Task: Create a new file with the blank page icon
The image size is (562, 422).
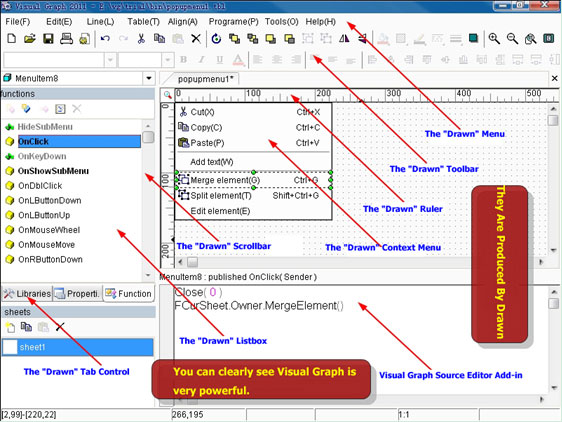Action: (11, 38)
